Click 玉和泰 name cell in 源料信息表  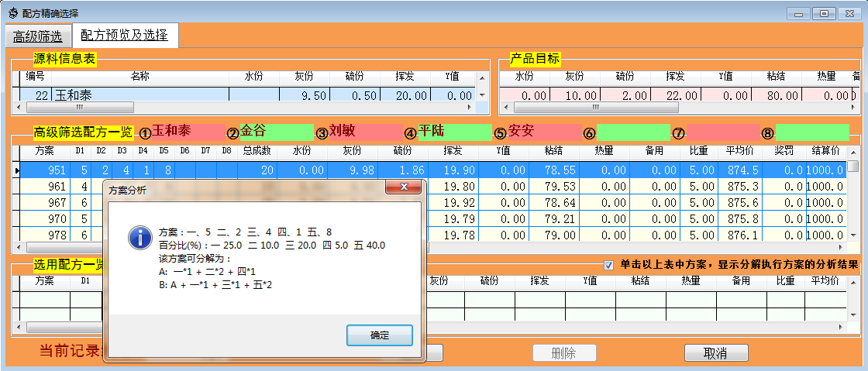click(x=140, y=95)
